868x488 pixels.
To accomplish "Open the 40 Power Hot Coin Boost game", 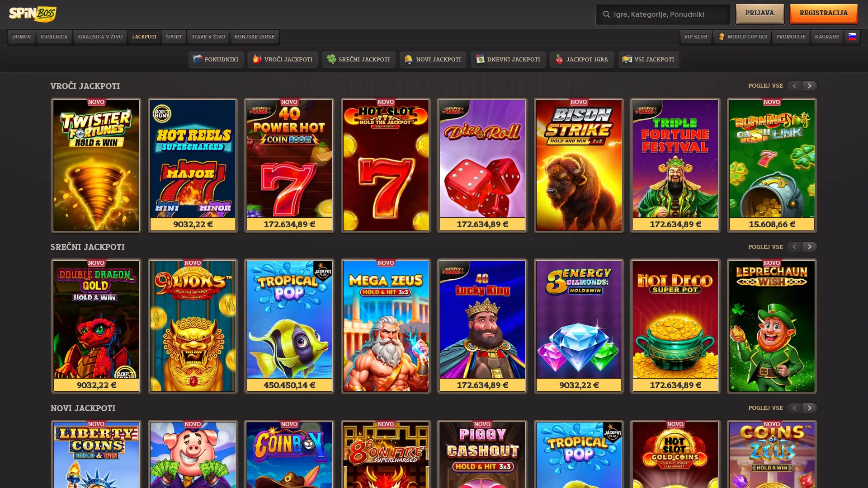I will [x=289, y=165].
